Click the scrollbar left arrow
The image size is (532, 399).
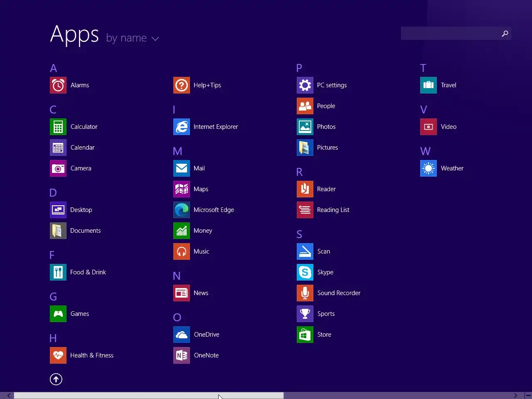(9, 396)
